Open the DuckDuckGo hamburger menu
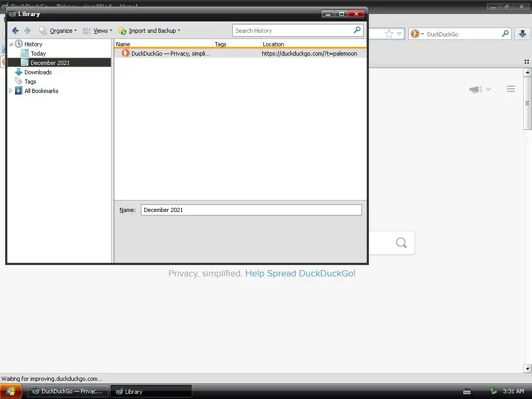 click(511, 89)
